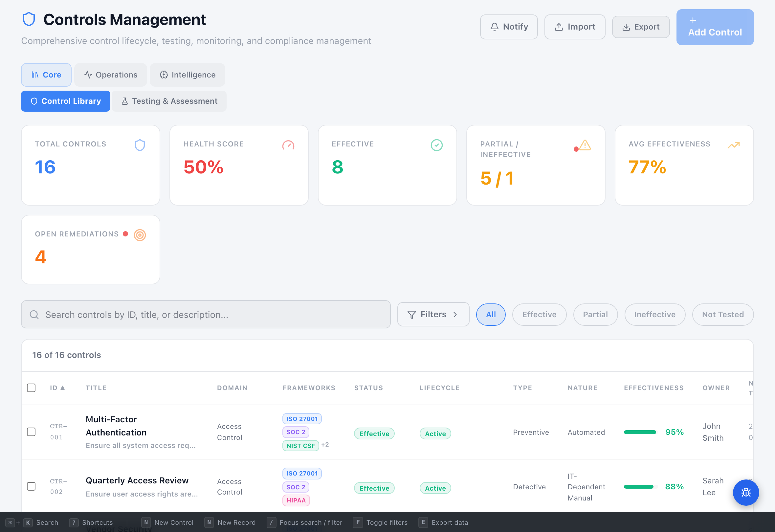Filter controls by Not Tested status

[x=723, y=314]
